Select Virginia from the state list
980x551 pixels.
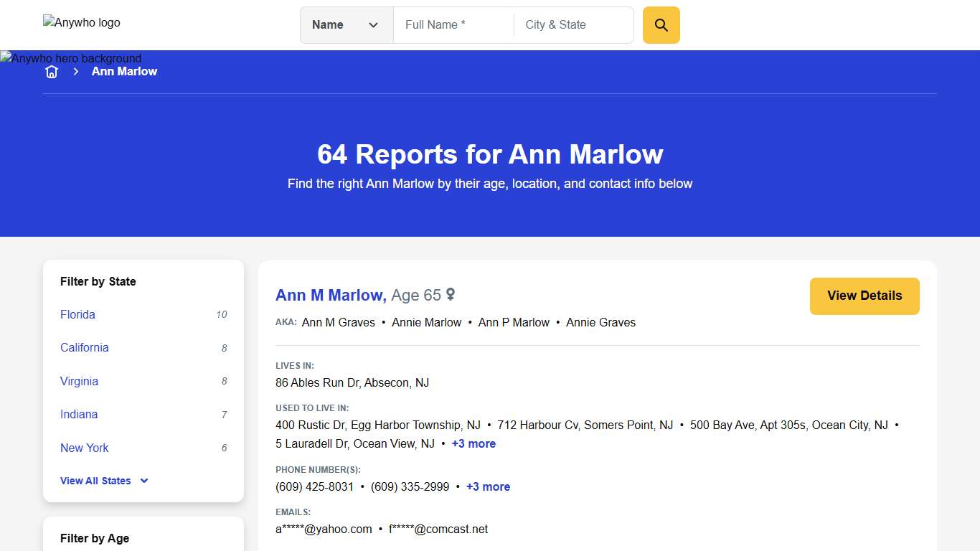(79, 381)
